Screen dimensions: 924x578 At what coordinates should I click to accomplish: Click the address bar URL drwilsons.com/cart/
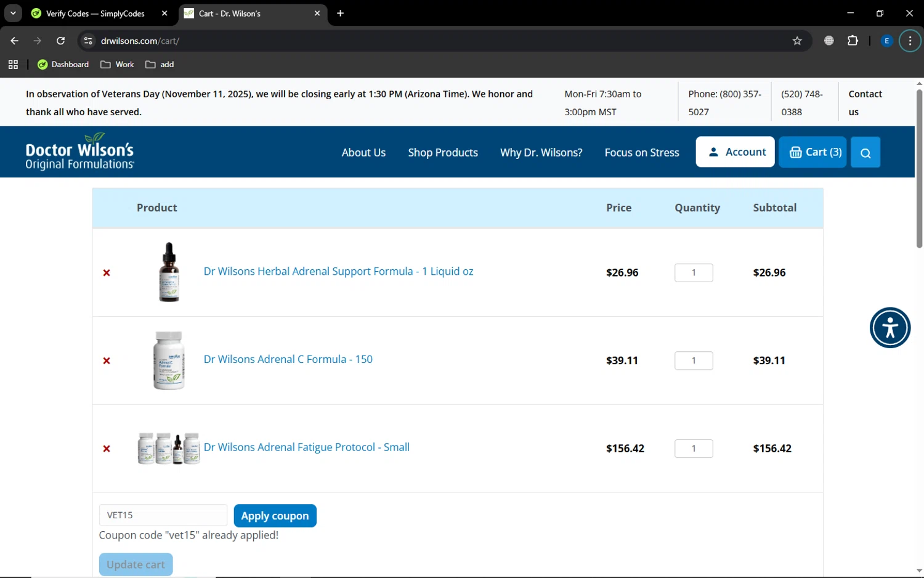(x=140, y=41)
